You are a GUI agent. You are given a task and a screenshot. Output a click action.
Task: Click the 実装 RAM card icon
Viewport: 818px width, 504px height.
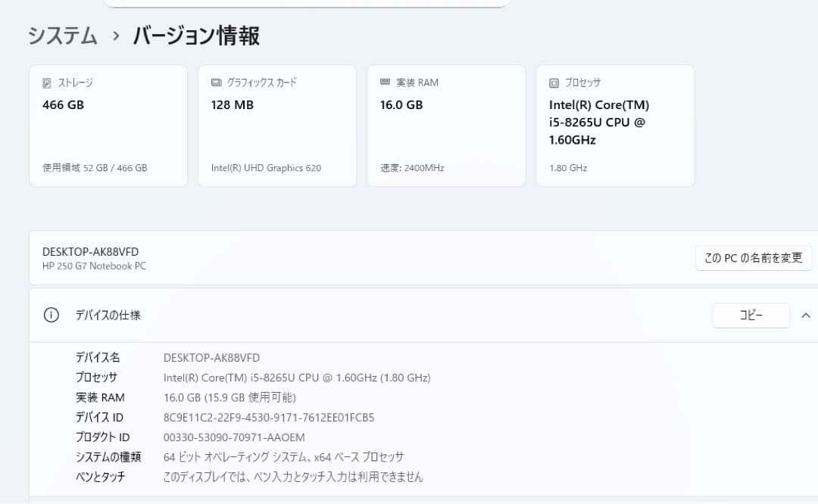pos(384,82)
